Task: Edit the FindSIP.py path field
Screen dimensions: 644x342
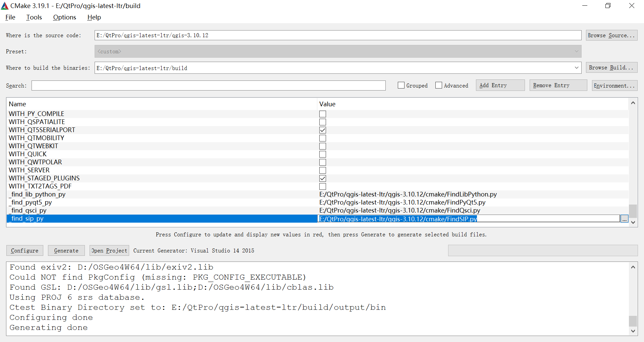Action: pyautogui.click(x=469, y=219)
